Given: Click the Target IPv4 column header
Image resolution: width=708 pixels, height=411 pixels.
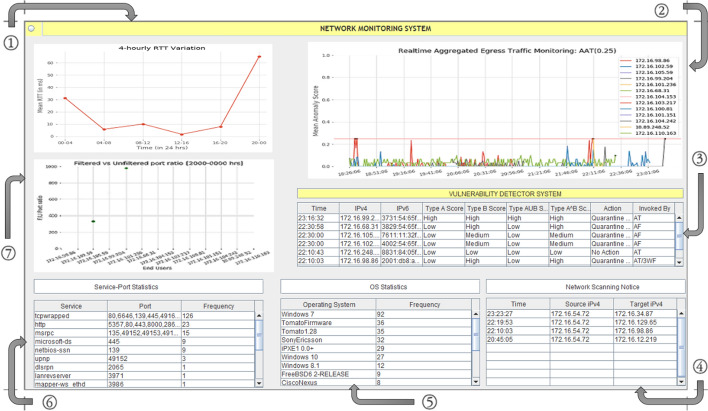Looking at the screenshot, I should pyautogui.click(x=645, y=304).
